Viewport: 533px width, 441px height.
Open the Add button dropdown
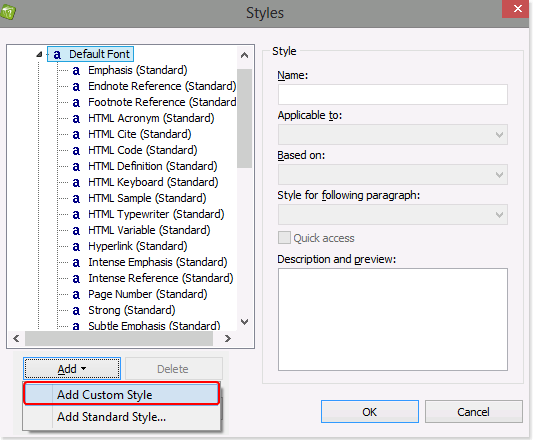[72, 369]
